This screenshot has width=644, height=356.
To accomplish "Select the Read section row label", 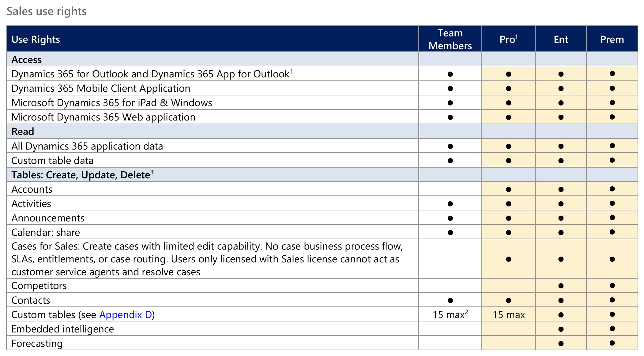I will [x=23, y=132].
